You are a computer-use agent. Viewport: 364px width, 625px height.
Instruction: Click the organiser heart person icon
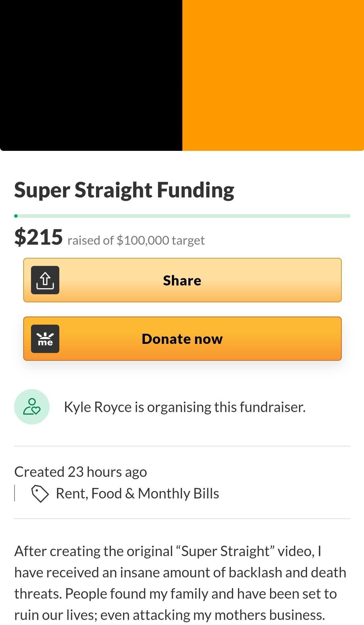tap(32, 407)
